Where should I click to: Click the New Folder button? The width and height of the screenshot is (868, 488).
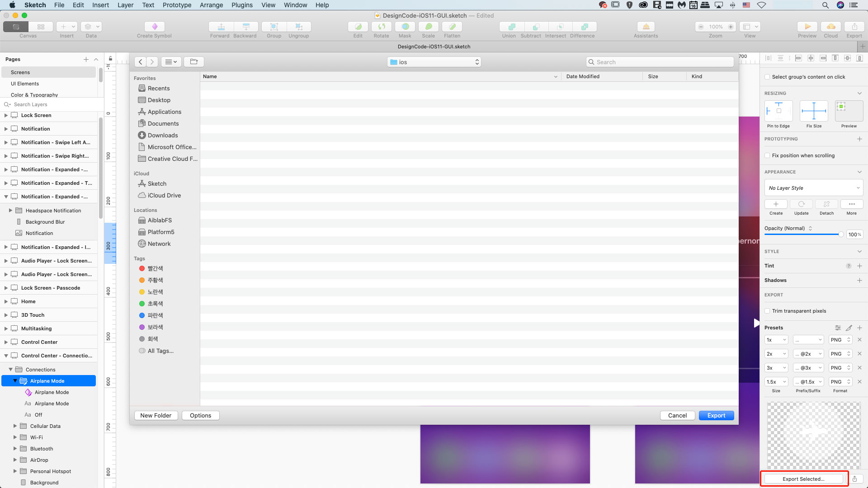156,415
